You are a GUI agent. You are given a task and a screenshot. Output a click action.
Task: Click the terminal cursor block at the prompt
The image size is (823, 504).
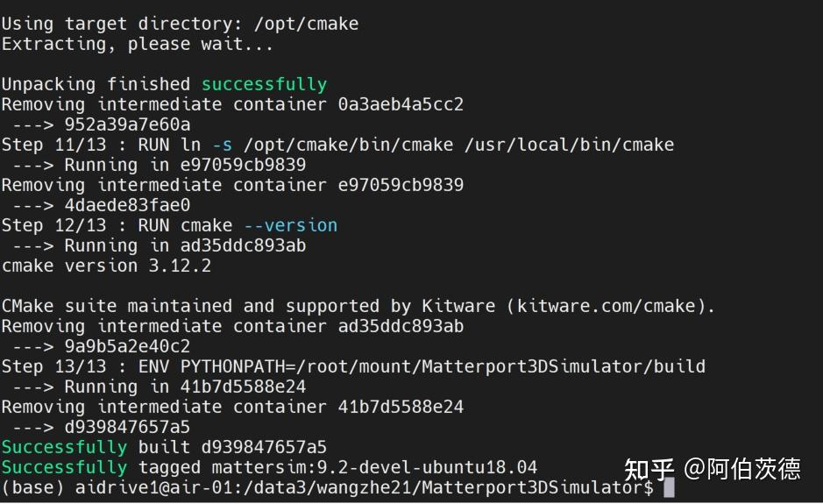[x=669, y=487]
